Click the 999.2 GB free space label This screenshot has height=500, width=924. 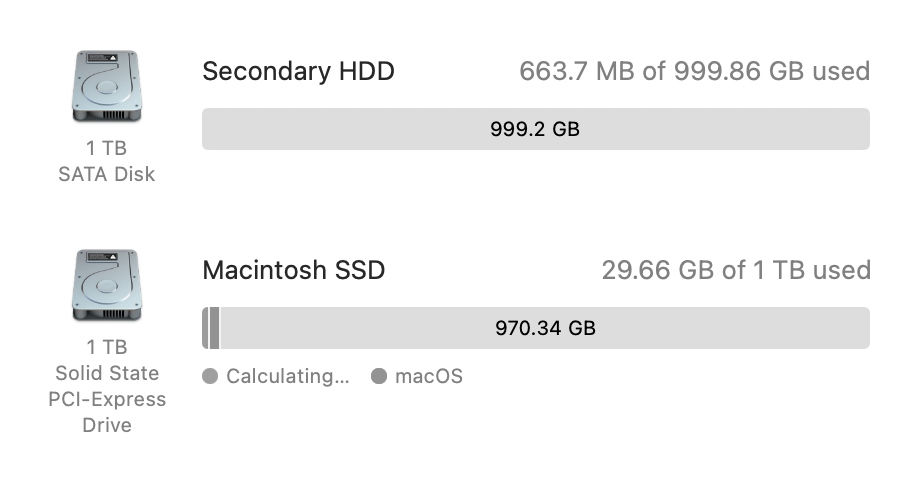tap(535, 129)
